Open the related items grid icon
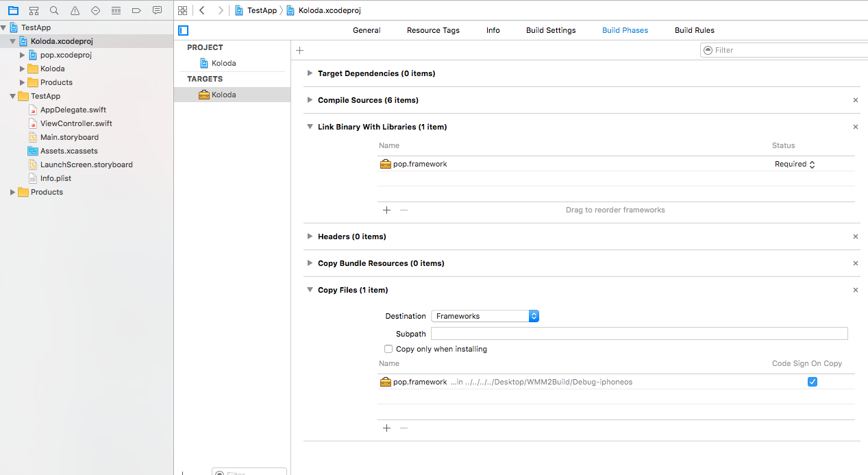 [182, 10]
